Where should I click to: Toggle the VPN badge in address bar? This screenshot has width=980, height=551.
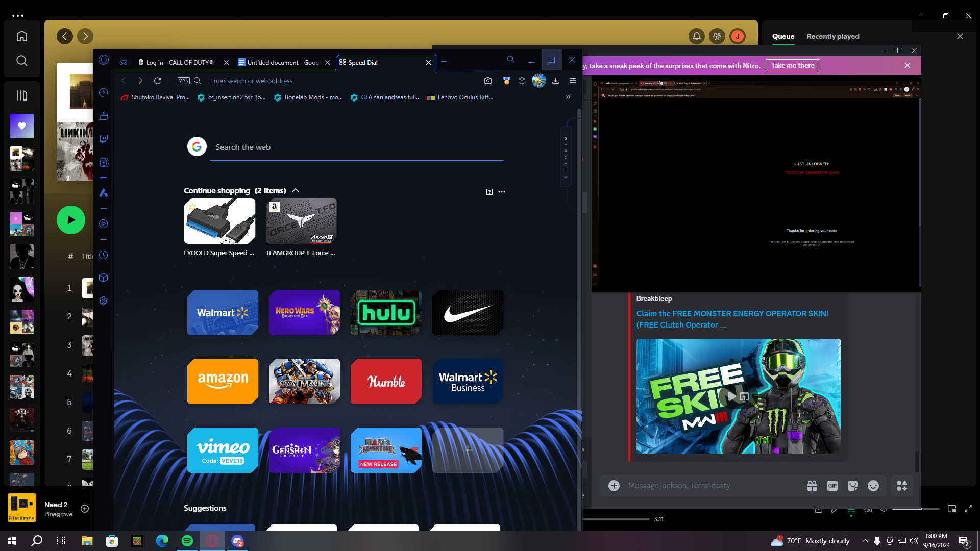[183, 81]
